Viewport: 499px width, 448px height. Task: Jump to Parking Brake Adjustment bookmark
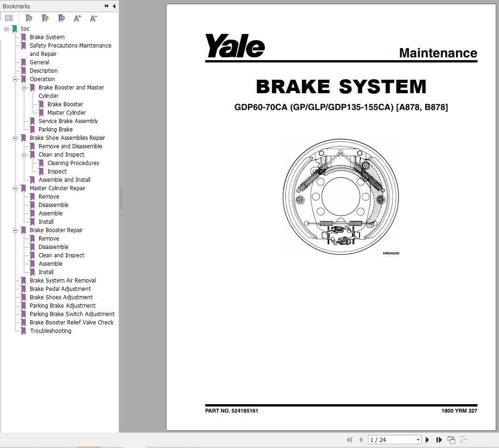click(x=62, y=306)
